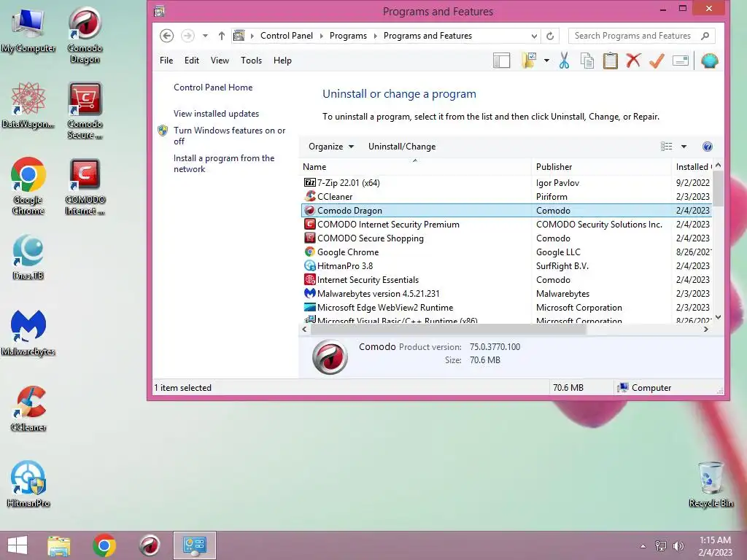
Task: Click DataWagon desktop shortcut
Action: coord(28,105)
